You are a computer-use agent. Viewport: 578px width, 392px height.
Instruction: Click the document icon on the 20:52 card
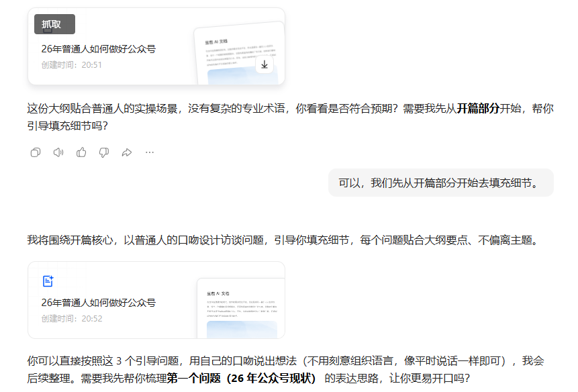point(48,281)
